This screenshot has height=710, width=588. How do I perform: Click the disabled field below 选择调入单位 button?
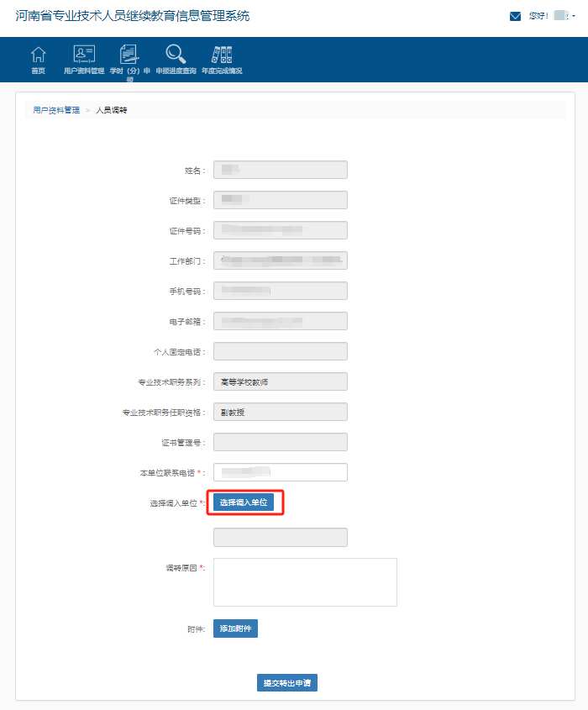click(x=280, y=537)
